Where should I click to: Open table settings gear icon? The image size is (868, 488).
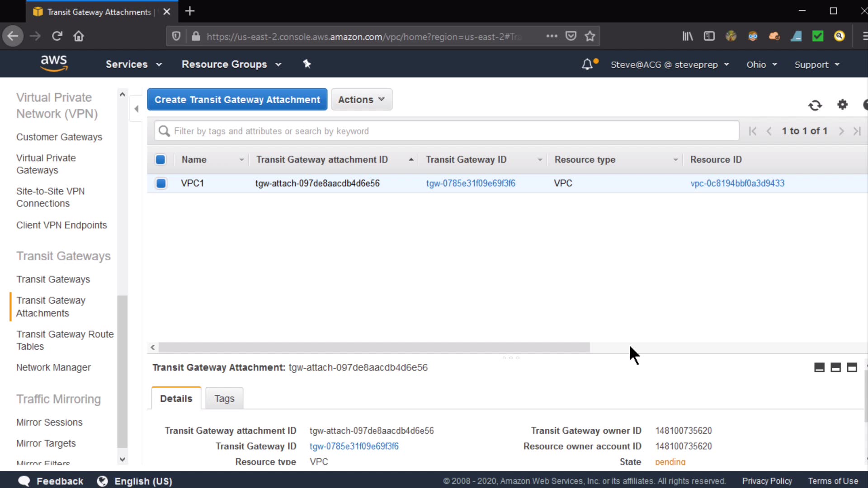(842, 105)
